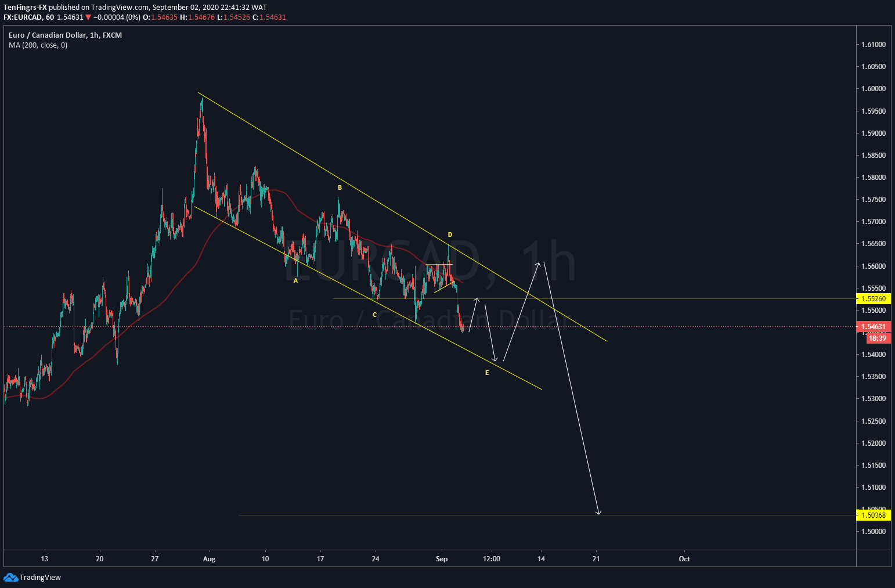Image resolution: width=895 pixels, height=588 pixels.
Task: Click the open value O:1.54635
Action: pyautogui.click(x=160, y=17)
